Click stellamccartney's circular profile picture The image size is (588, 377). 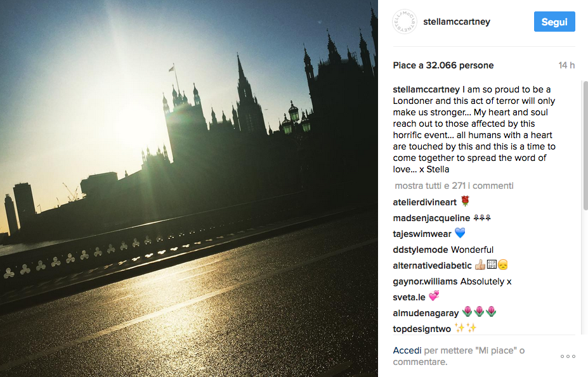tap(404, 21)
